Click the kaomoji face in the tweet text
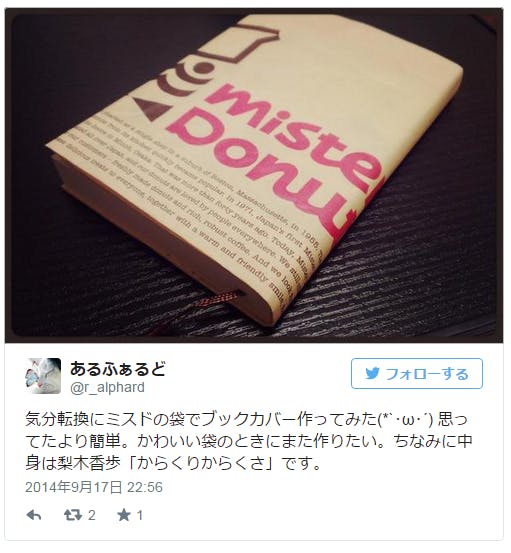The width and height of the screenshot is (511, 553). pos(406,419)
